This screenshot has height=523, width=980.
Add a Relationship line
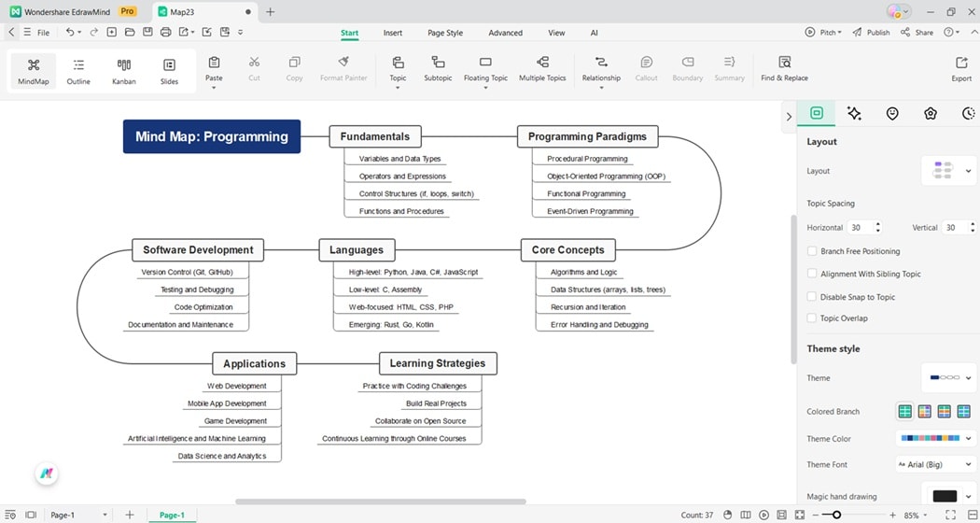[x=601, y=68]
